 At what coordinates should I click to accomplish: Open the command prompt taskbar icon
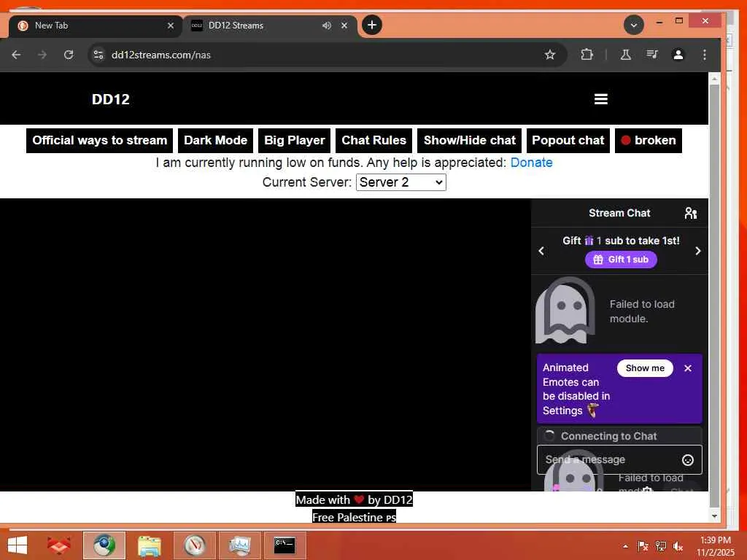click(x=285, y=545)
